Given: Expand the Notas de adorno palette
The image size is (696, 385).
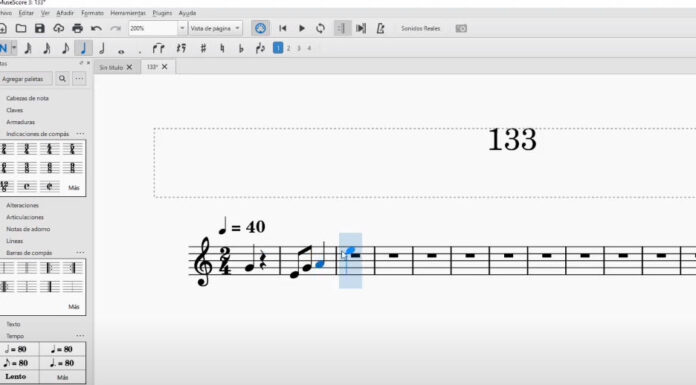Looking at the screenshot, I should (x=28, y=229).
